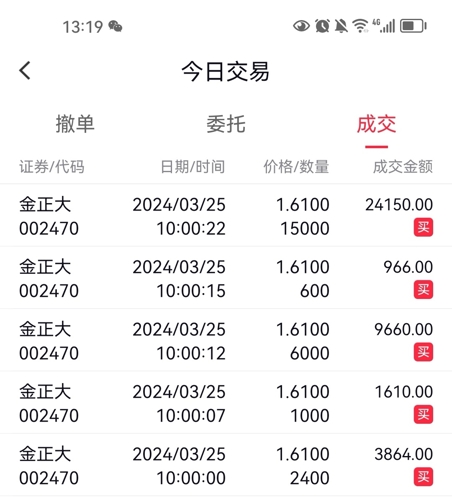Tap the WeChat notification icon
This screenshot has width=452, height=500.
coord(115,26)
